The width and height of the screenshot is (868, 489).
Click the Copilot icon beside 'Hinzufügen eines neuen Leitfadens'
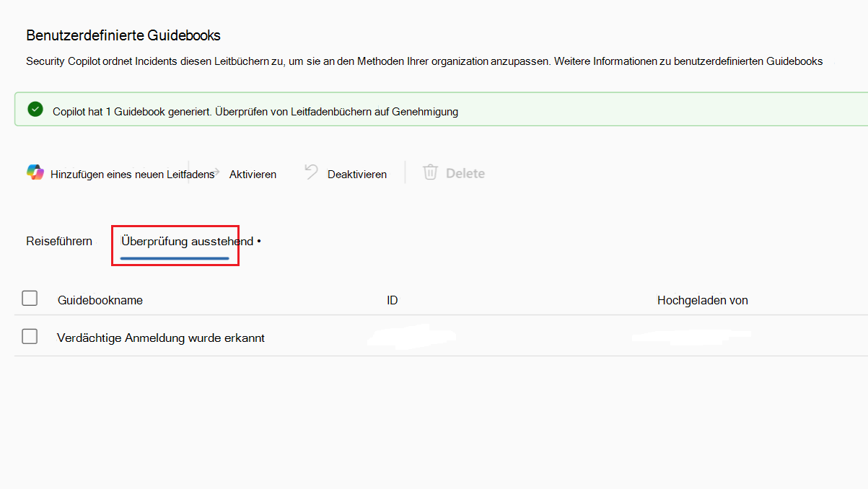click(35, 173)
